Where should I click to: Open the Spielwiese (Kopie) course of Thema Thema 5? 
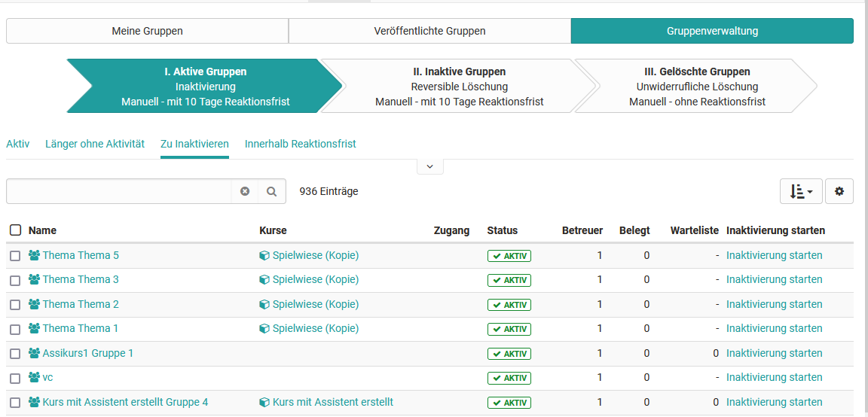tap(315, 256)
